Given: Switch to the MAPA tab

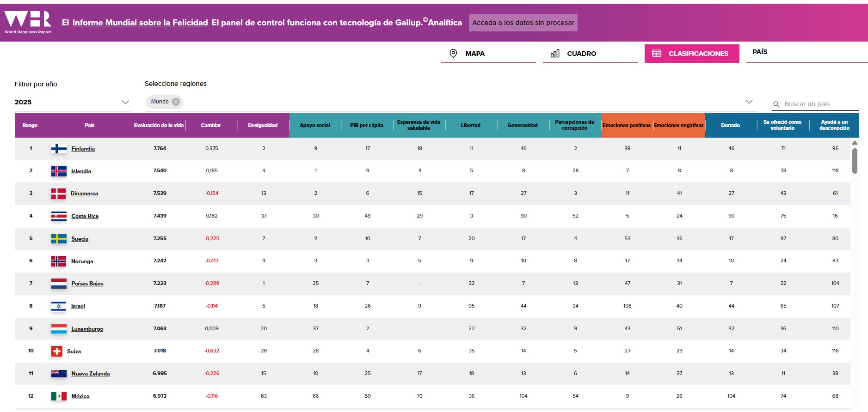Looking at the screenshot, I should [488, 54].
